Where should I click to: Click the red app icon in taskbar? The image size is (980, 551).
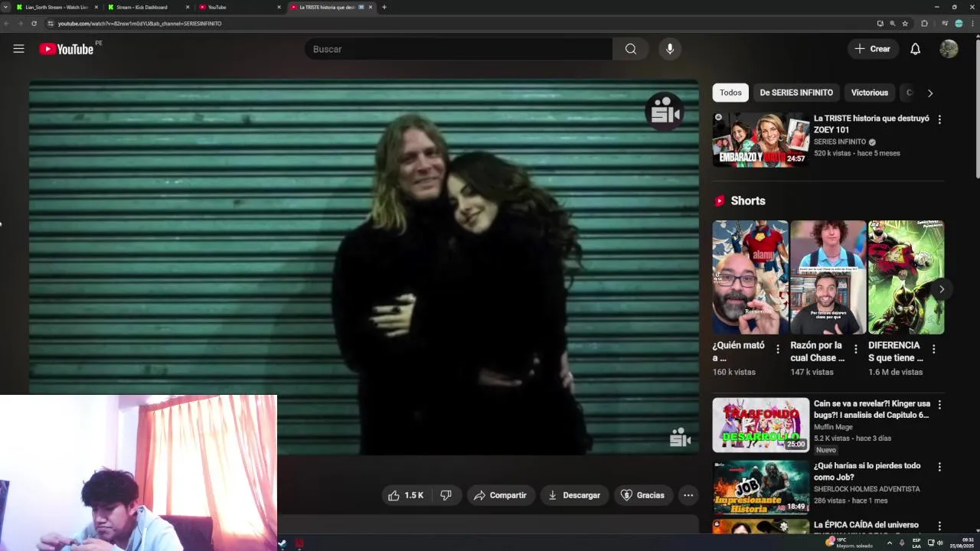tap(299, 543)
